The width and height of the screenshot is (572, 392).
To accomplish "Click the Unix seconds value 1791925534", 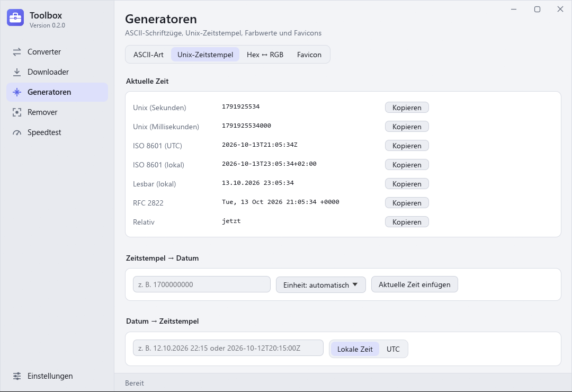I will pos(241,106).
